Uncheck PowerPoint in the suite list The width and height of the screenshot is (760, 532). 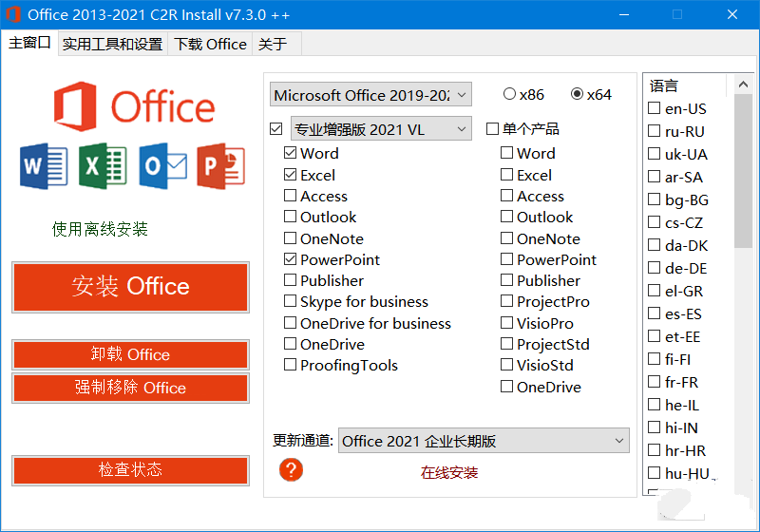(x=290, y=259)
